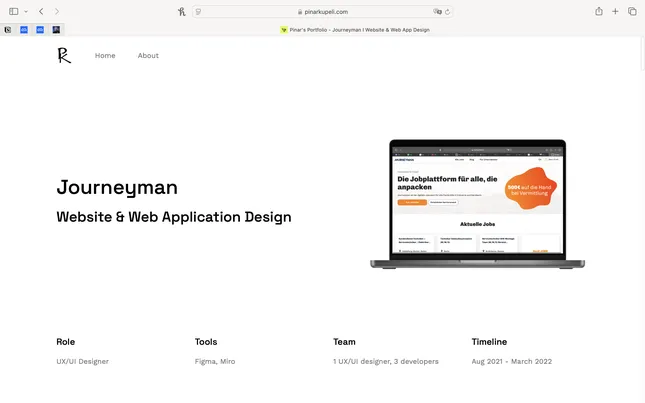Open the third pinned tab

tap(40, 30)
